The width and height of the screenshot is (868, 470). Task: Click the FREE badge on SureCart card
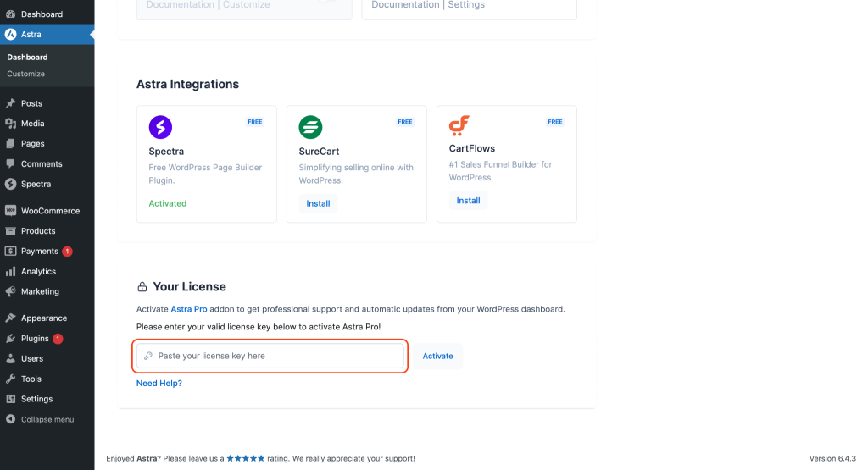tap(405, 122)
